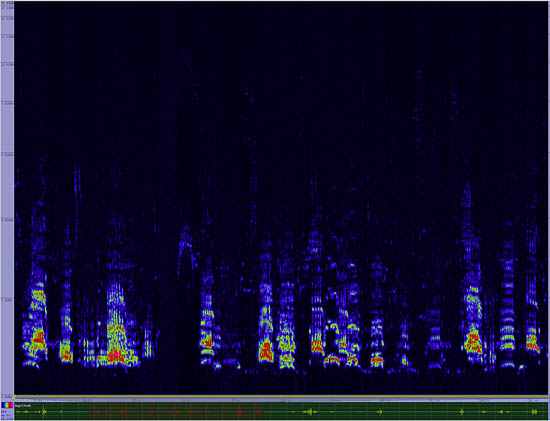Click the lavender time ruler above waveform
550x421 pixels.
pos(281,400)
